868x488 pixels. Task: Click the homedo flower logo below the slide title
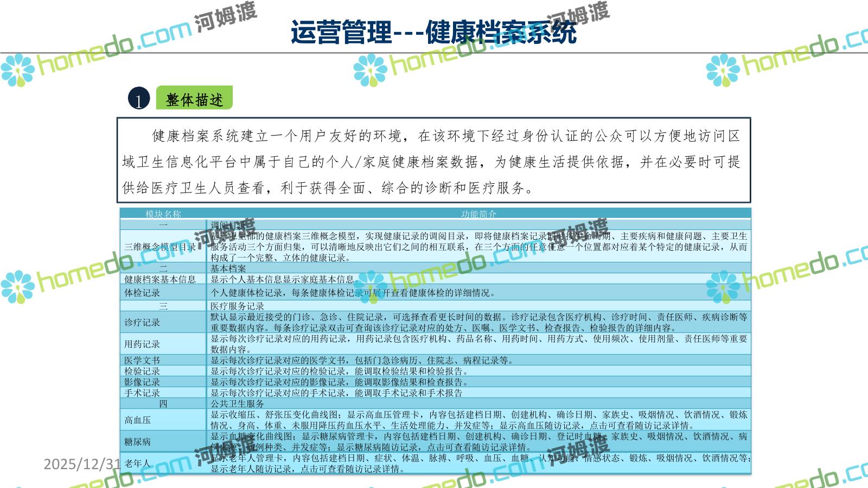click(x=370, y=70)
